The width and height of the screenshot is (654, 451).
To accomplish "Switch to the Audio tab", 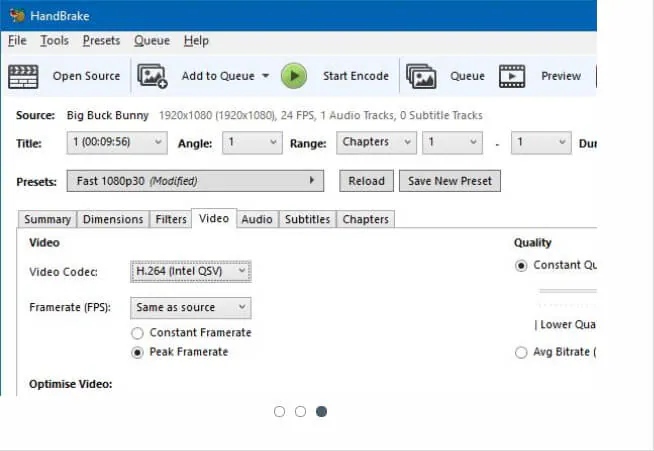I will (257, 219).
